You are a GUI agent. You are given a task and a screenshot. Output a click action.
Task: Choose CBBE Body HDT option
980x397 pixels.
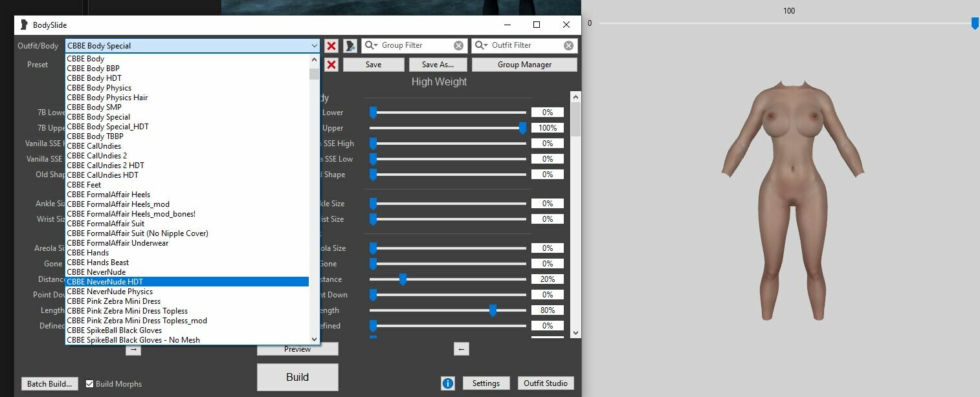tap(186, 78)
